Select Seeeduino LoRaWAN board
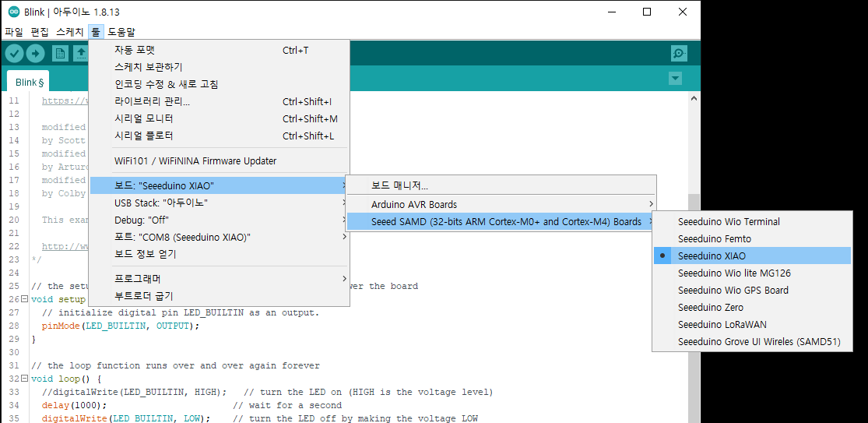Screen dimensions: 868x423 [752, 324]
